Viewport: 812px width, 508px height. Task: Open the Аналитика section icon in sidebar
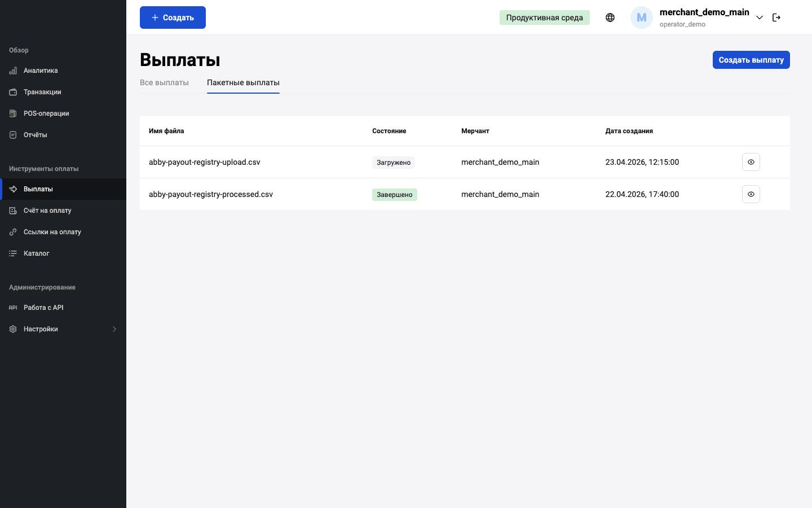(13, 71)
